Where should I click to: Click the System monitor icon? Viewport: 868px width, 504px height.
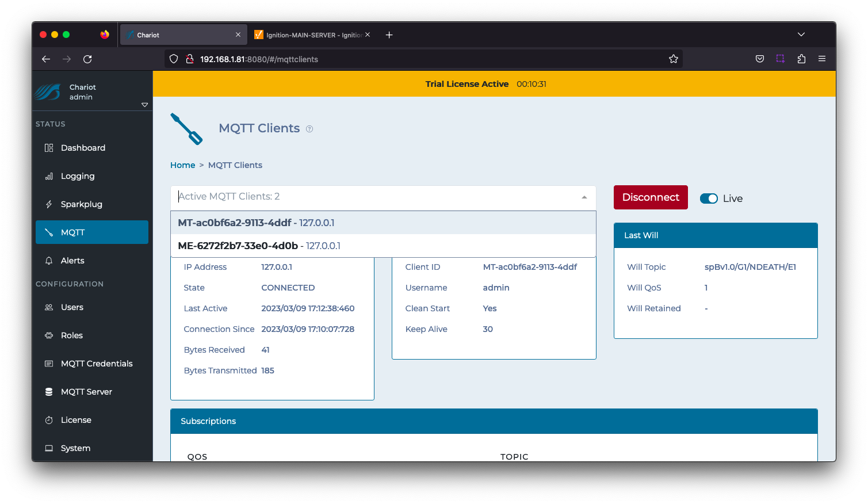pos(49,448)
